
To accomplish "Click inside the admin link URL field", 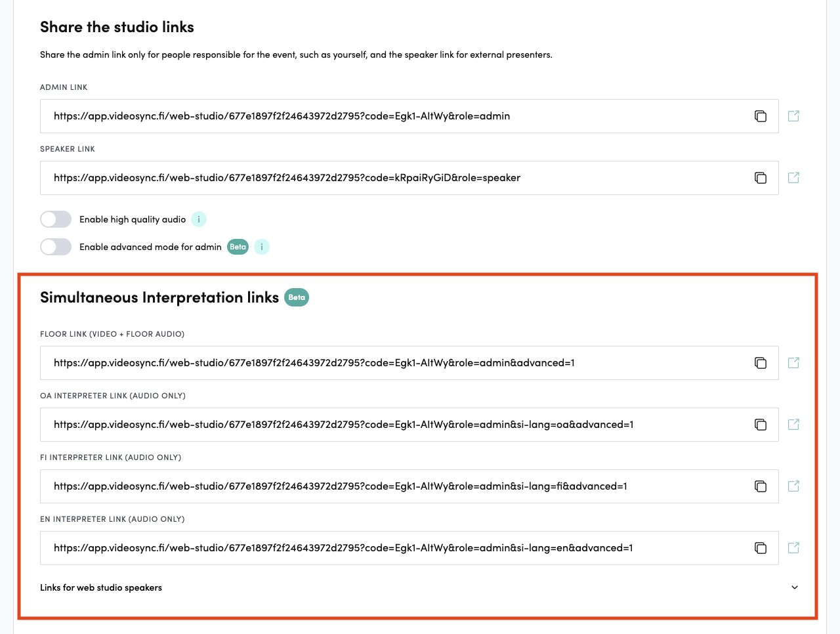I will tap(394, 116).
